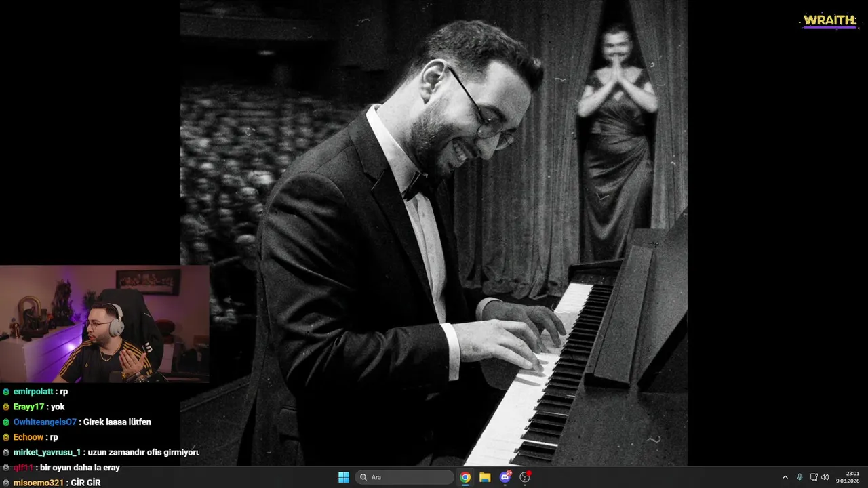Open OBS Studio from the taskbar
Screen dimensions: 868x488
[x=525, y=477]
